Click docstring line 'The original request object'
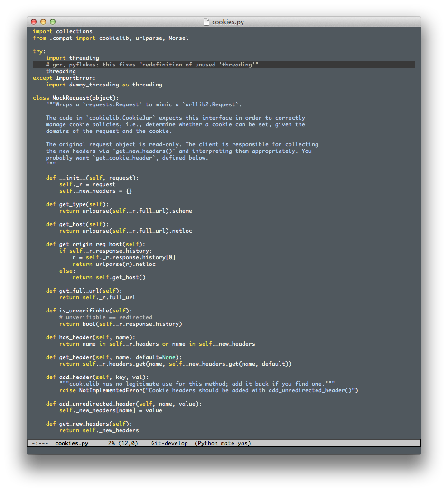Image resolution: width=448 pixels, height=492 pixels. 182,144
